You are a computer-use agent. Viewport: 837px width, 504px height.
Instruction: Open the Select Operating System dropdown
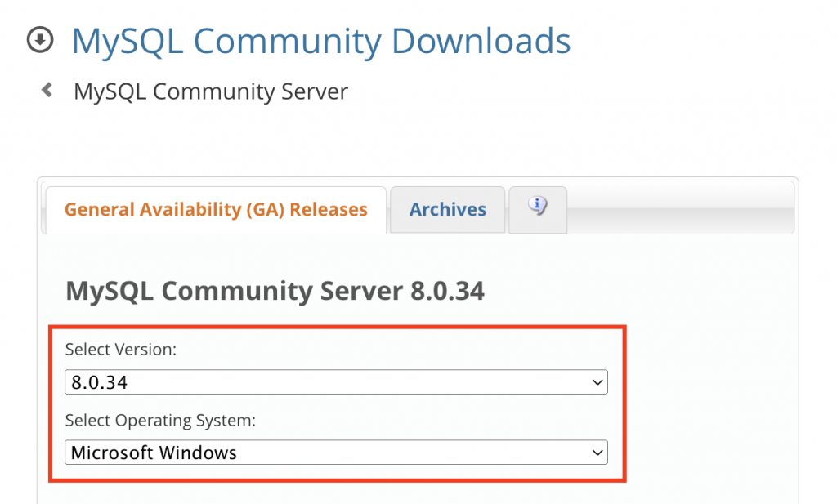[x=336, y=453]
